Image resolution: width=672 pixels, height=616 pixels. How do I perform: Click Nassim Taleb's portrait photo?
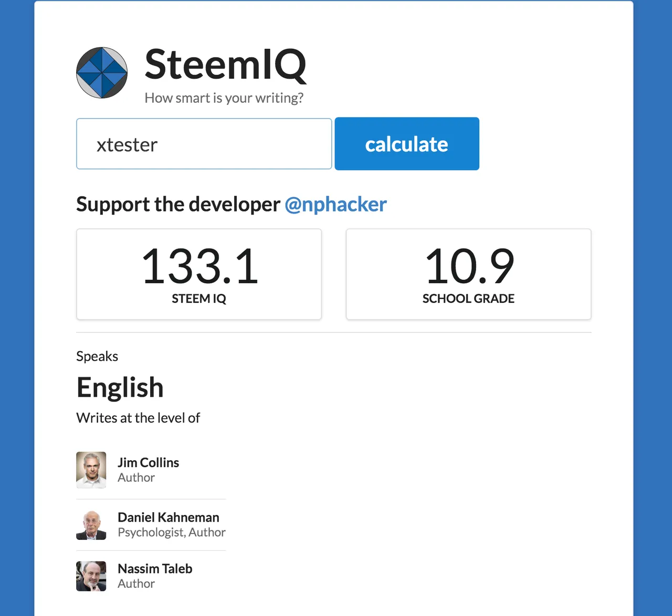[91, 576]
